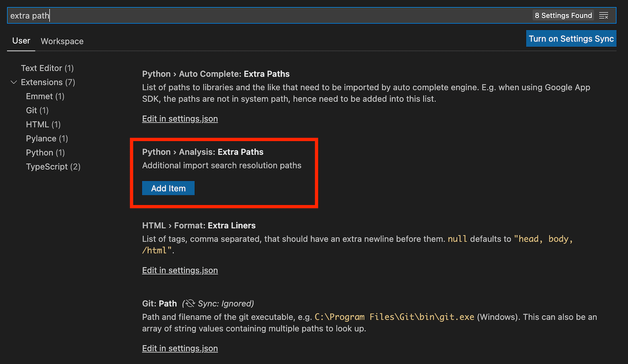Click the settings search input field
The image size is (628, 364).
coord(167,15)
